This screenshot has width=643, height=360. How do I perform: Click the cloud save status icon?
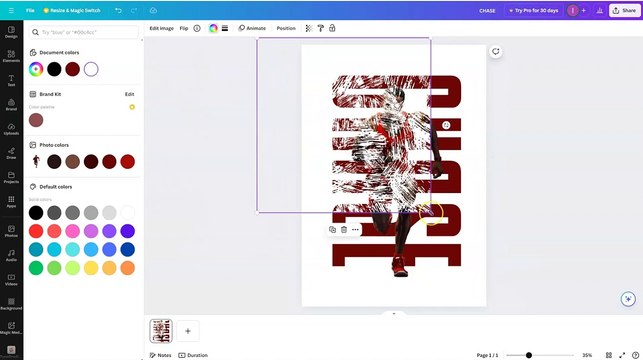pos(153,10)
